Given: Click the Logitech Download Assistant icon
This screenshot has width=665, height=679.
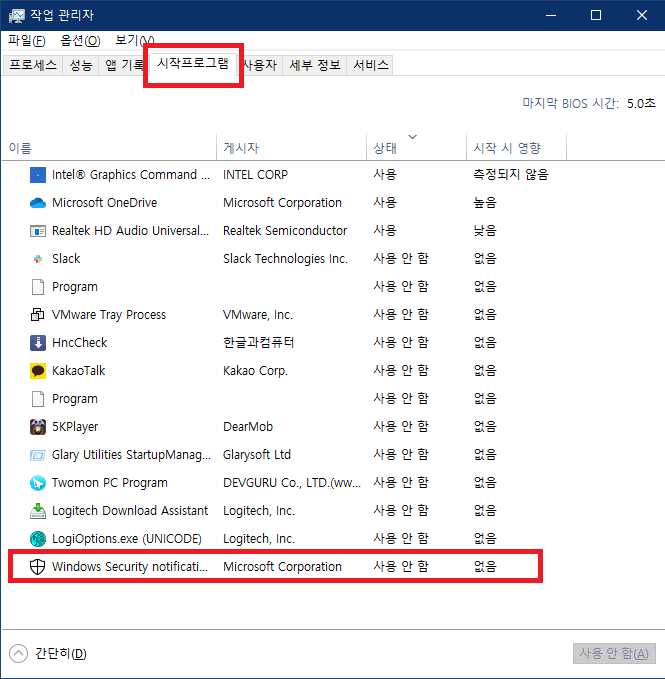Looking at the screenshot, I should (38, 511).
